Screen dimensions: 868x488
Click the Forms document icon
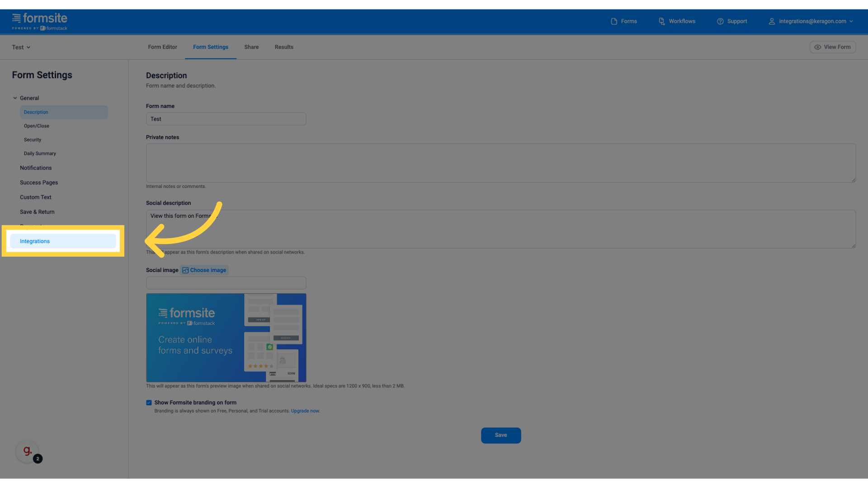[614, 21]
